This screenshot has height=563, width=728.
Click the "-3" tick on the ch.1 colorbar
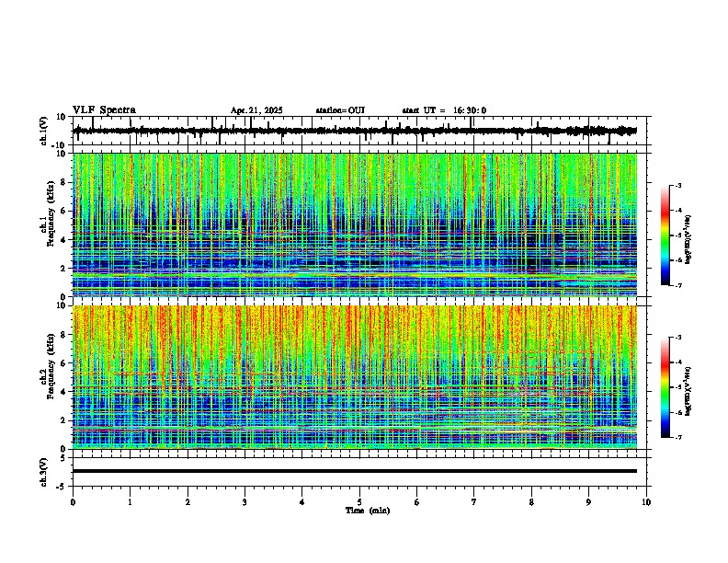(678, 185)
